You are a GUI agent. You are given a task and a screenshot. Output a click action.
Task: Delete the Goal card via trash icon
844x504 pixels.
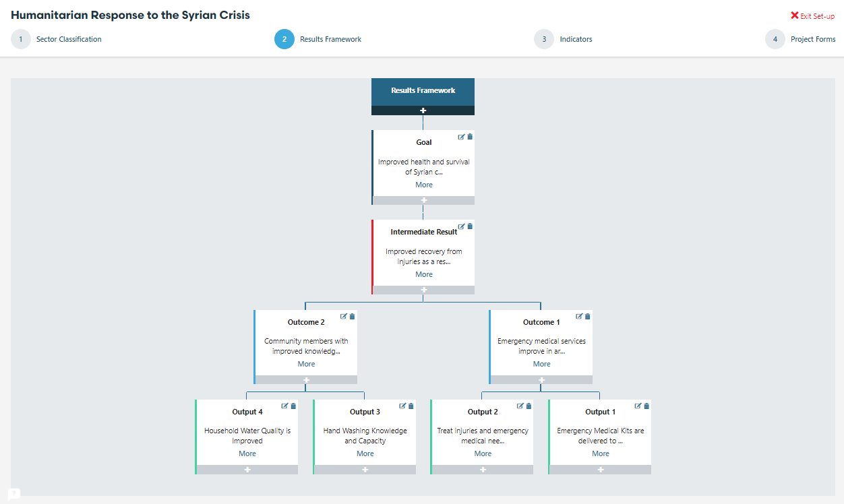pos(470,137)
